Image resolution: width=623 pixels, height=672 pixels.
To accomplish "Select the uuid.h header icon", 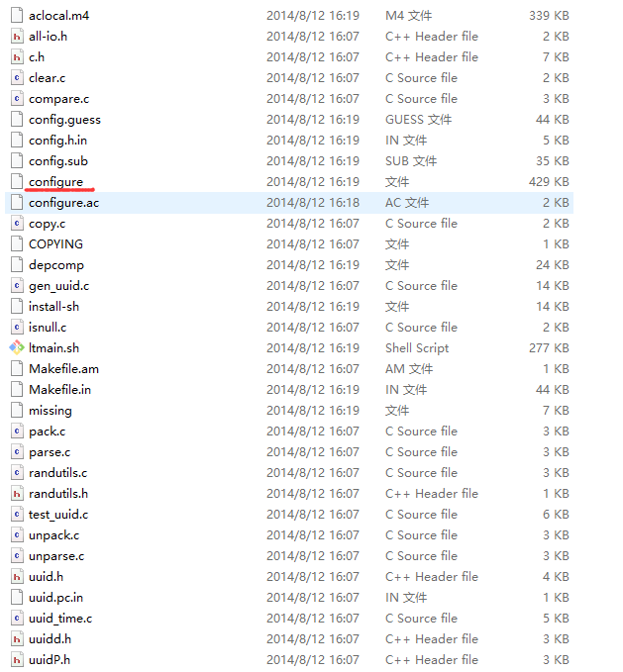I will coord(17,577).
